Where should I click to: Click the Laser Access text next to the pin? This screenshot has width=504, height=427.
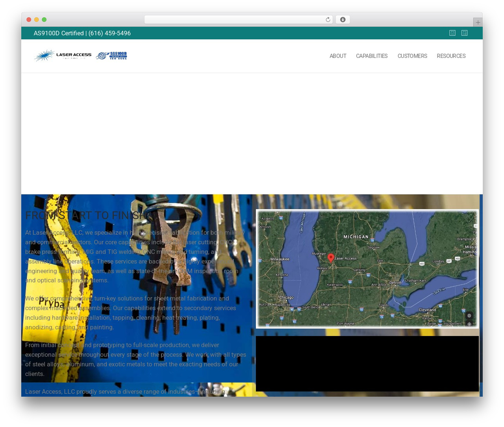(x=345, y=258)
